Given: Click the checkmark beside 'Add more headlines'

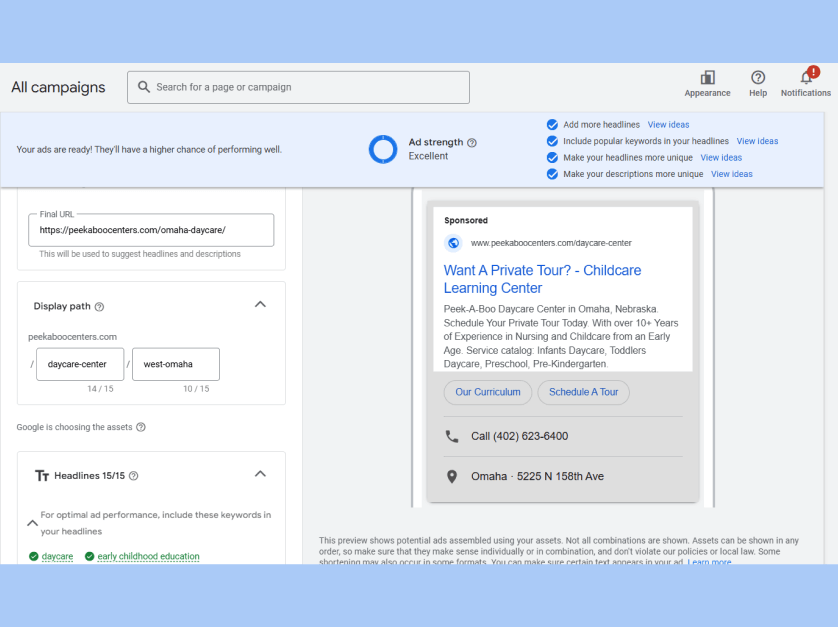Looking at the screenshot, I should point(552,125).
